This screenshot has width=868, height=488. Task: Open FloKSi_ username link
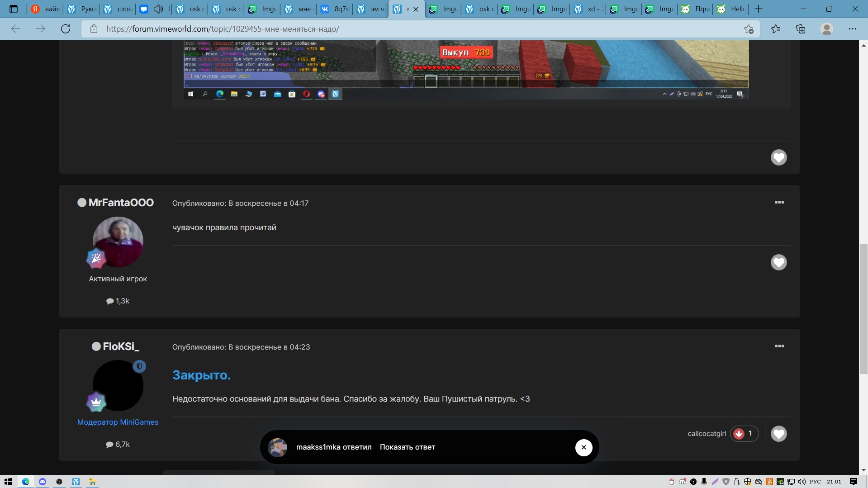(x=121, y=346)
